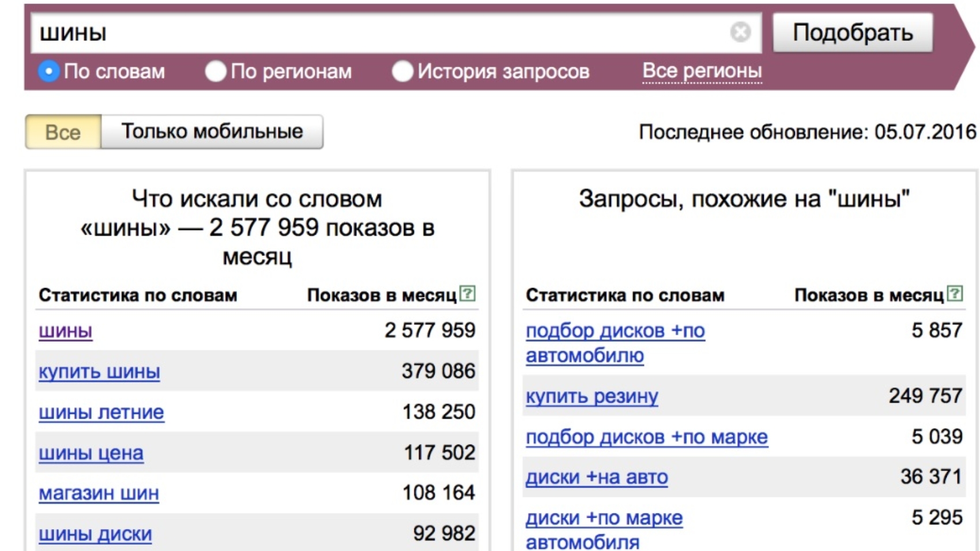Click right 'Статистика по словам' column header

click(625, 295)
